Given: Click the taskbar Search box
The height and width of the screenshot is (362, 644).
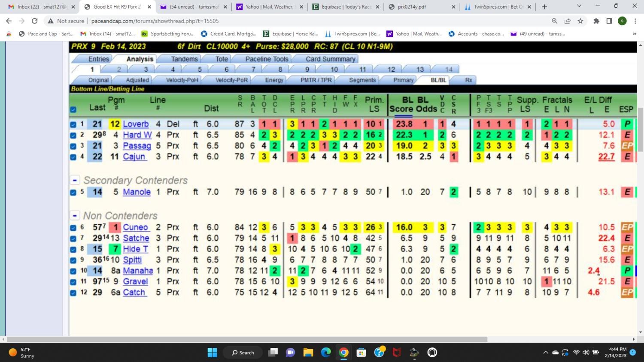Looking at the screenshot, I should point(243,352).
